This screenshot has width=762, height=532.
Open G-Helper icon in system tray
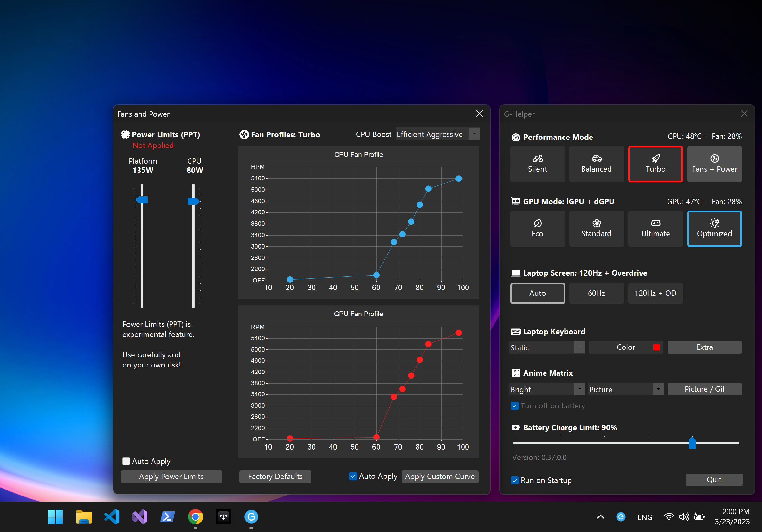[x=621, y=517]
